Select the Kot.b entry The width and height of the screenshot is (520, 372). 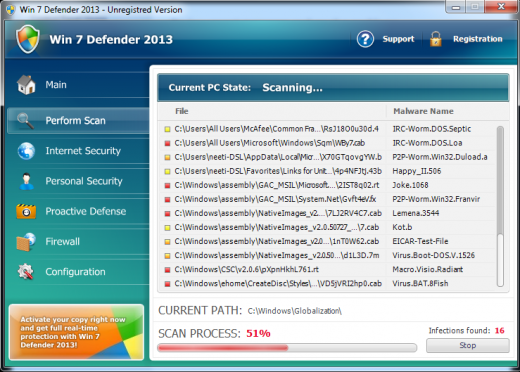coord(328,227)
